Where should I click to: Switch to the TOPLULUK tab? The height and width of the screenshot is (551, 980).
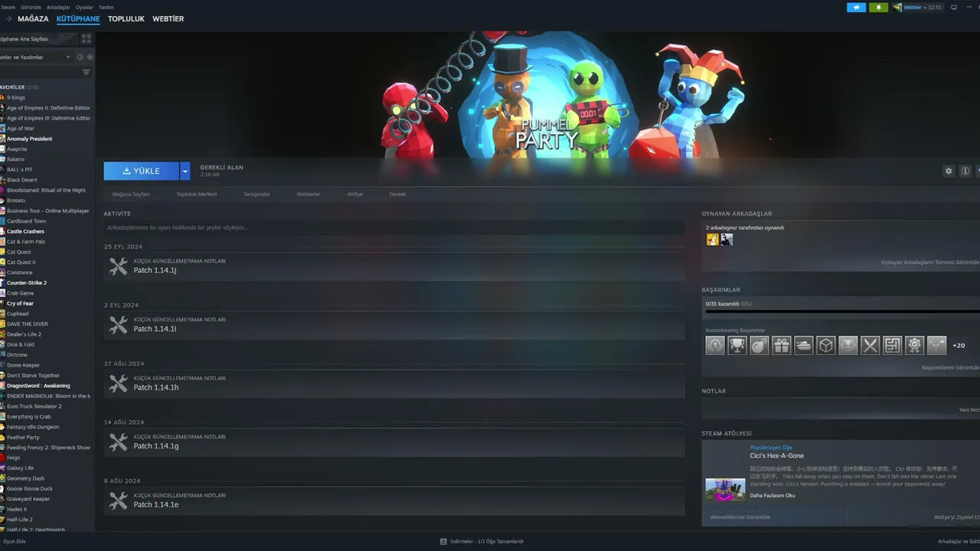126,19
